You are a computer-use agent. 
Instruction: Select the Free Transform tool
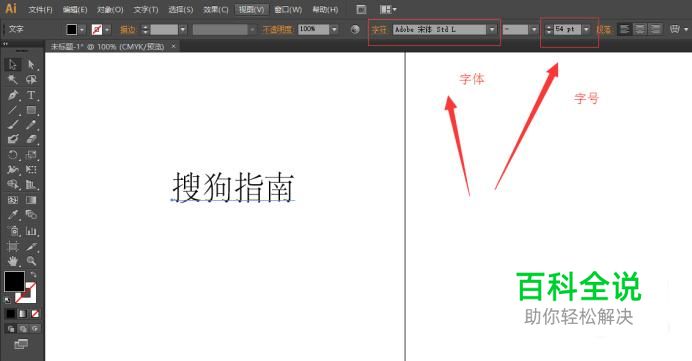(31, 169)
